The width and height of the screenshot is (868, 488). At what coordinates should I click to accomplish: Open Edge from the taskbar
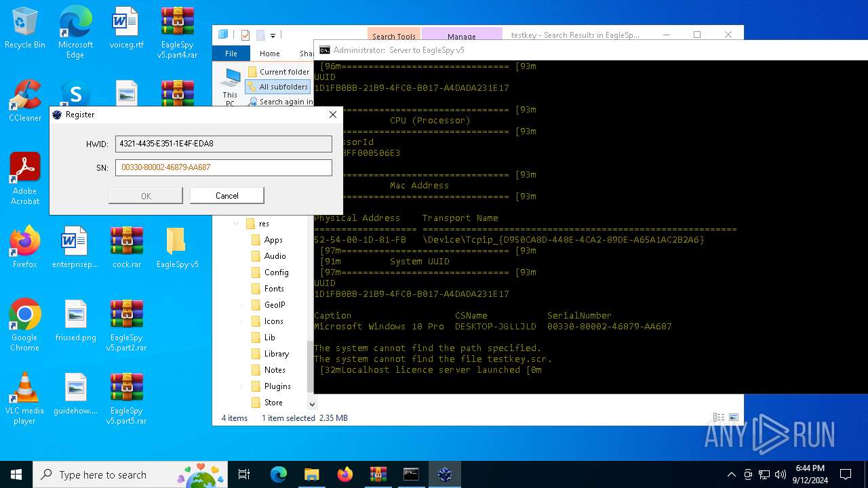pyautogui.click(x=279, y=474)
